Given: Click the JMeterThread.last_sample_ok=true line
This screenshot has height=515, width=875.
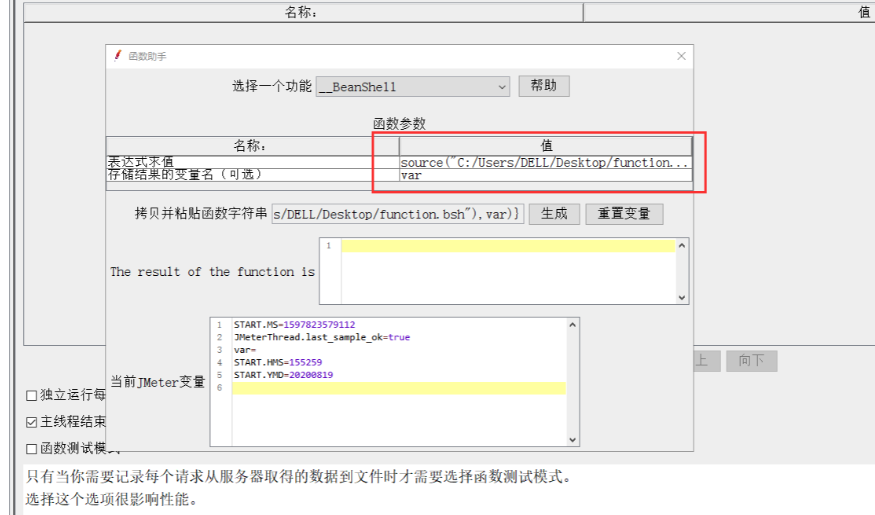Looking at the screenshot, I should (322, 337).
